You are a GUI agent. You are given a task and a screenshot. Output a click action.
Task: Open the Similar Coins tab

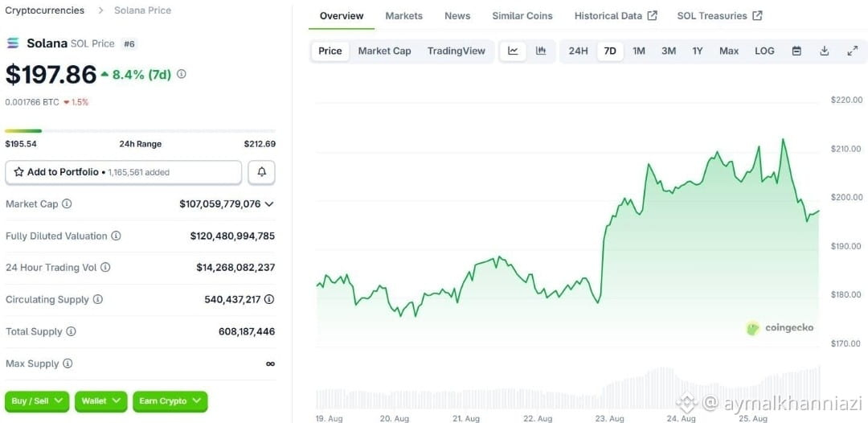tap(522, 15)
